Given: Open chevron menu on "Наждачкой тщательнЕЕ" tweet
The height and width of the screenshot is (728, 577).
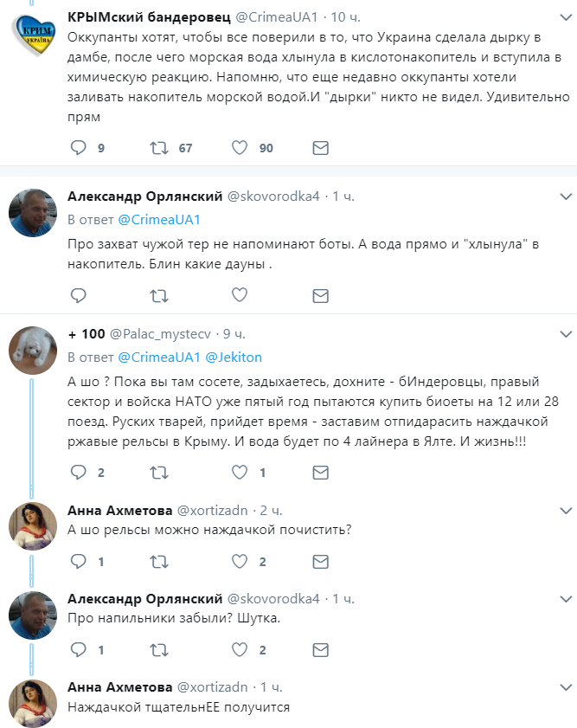Looking at the screenshot, I should (564, 686).
